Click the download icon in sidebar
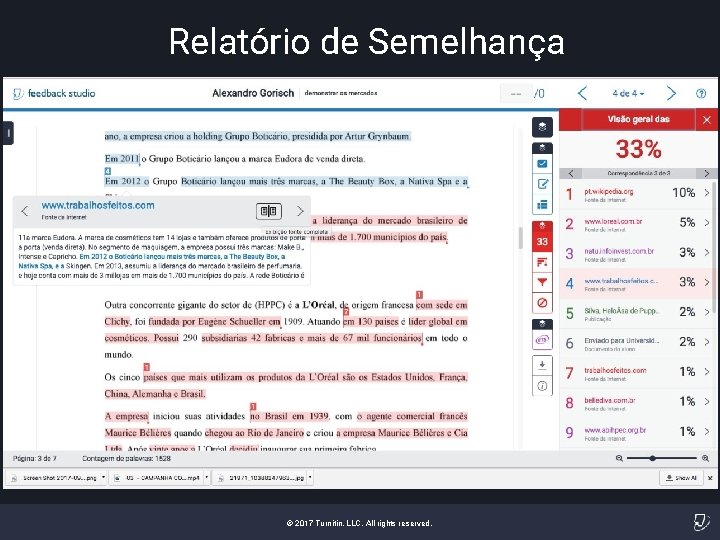The height and width of the screenshot is (540, 720). coord(542,365)
